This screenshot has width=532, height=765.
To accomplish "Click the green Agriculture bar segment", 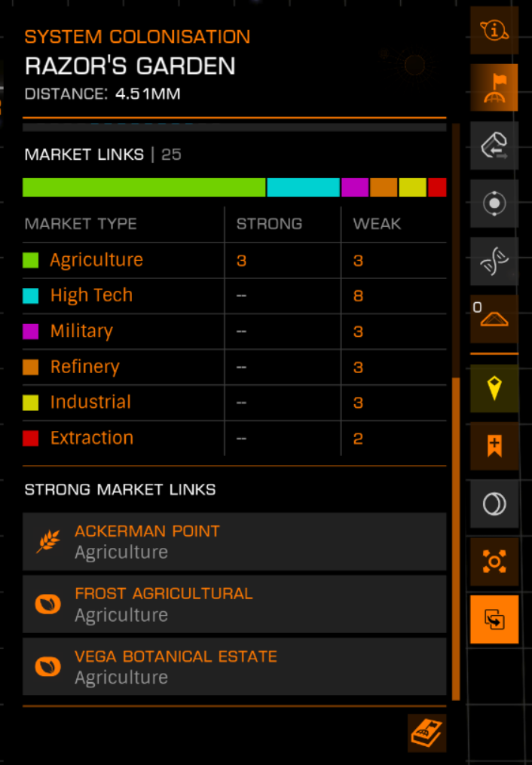I will (144, 188).
